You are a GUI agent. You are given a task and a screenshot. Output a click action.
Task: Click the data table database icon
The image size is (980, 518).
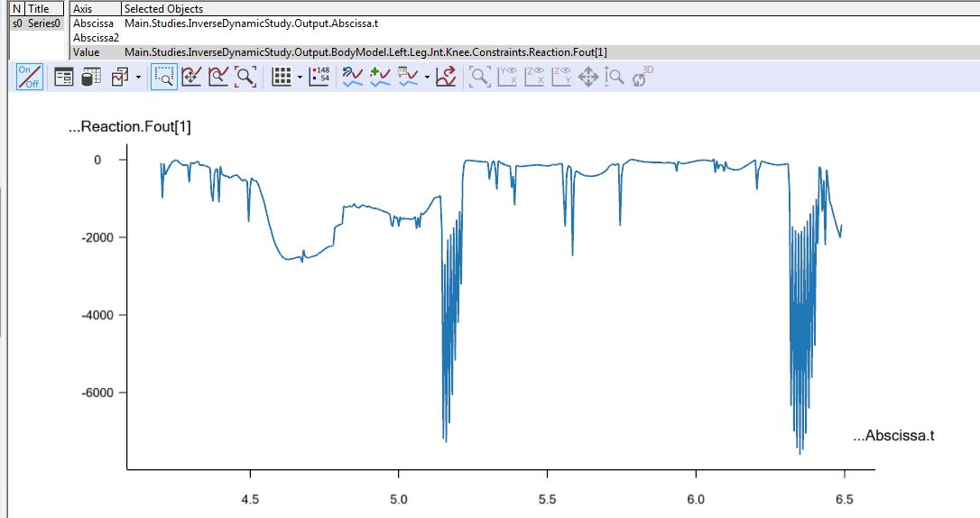tap(91, 77)
